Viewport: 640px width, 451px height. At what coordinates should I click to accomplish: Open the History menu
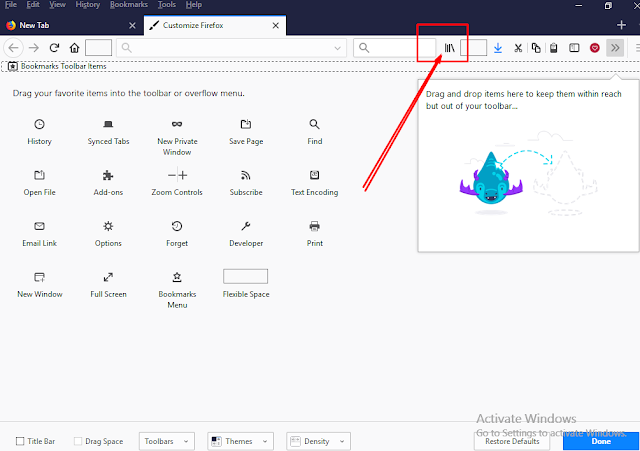[x=87, y=4]
